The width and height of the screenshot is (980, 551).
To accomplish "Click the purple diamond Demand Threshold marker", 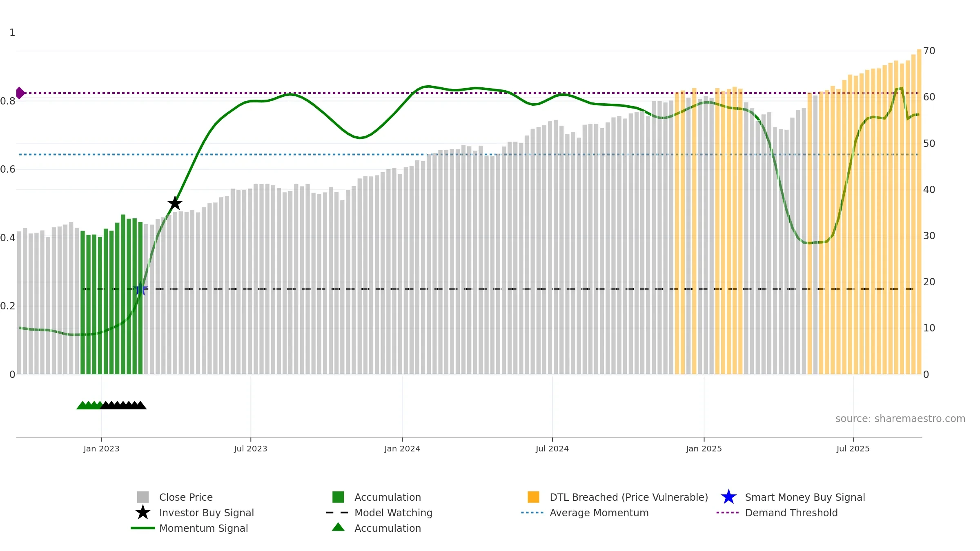I will [x=20, y=93].
